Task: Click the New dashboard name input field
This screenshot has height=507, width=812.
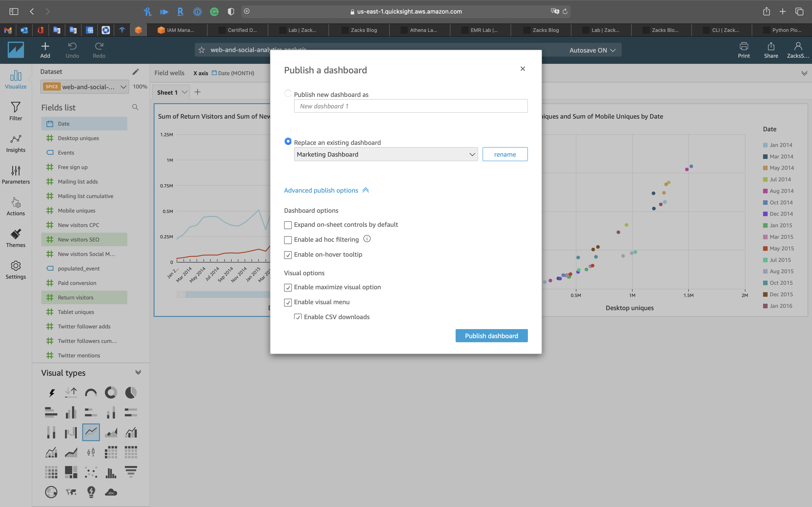Action: [410, 106]
